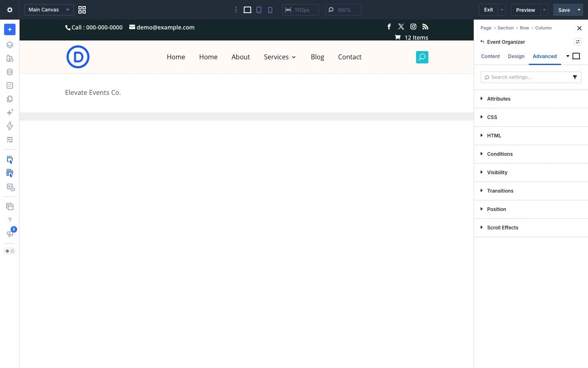
Task: Expand the Scroll Effects settings group
Action: [531, 228]
